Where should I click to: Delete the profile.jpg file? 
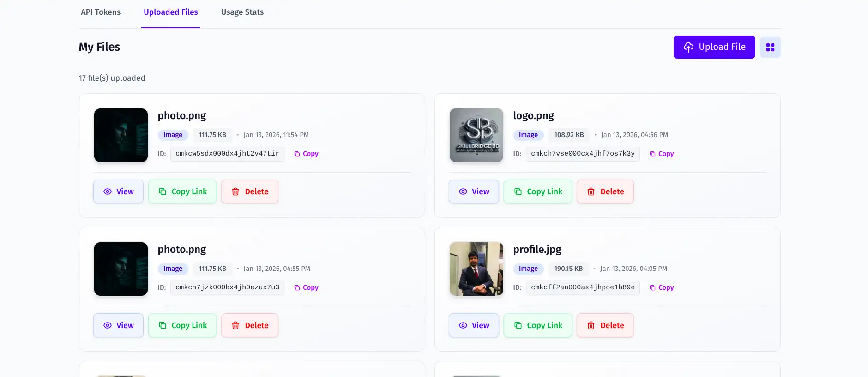click(x=605, y=325)
